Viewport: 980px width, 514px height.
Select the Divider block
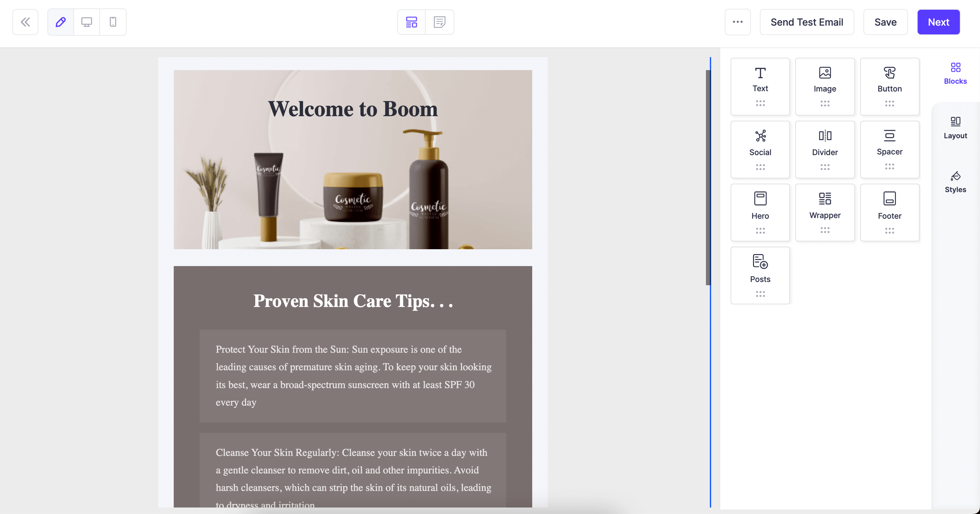click(825, 149)
